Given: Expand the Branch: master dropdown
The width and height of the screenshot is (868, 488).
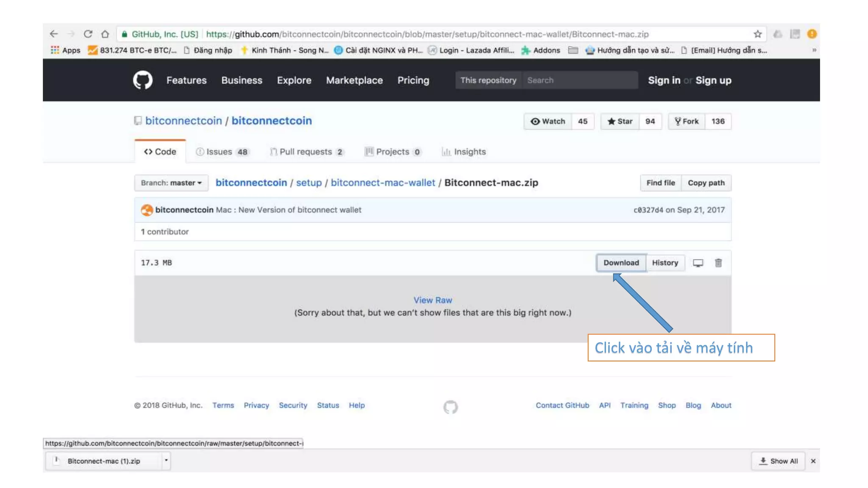Looking at the screenshot, I should coord(171,183).
